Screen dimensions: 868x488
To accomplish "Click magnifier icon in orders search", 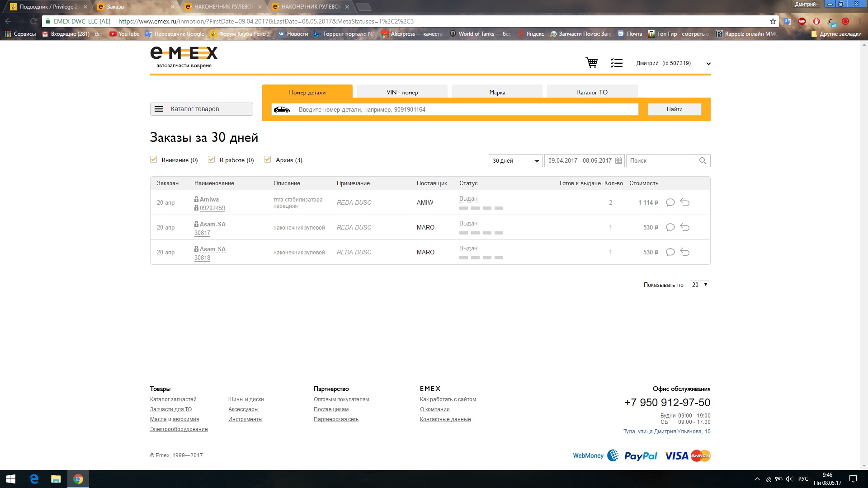I will tap(703, 161).
